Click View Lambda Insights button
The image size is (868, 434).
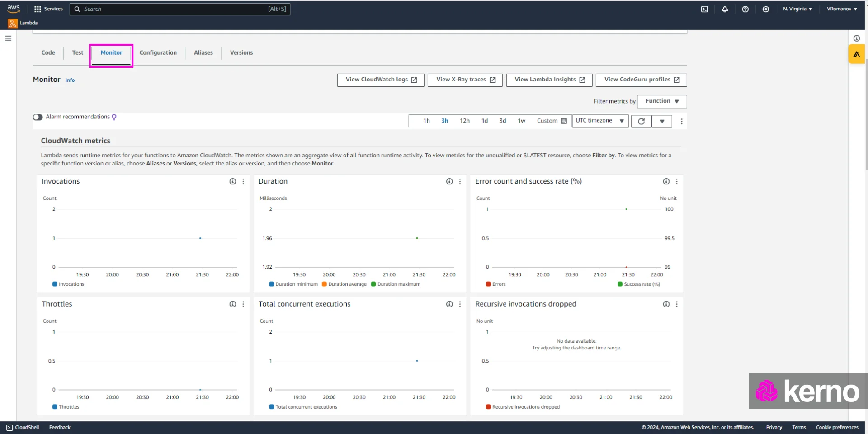549,80
